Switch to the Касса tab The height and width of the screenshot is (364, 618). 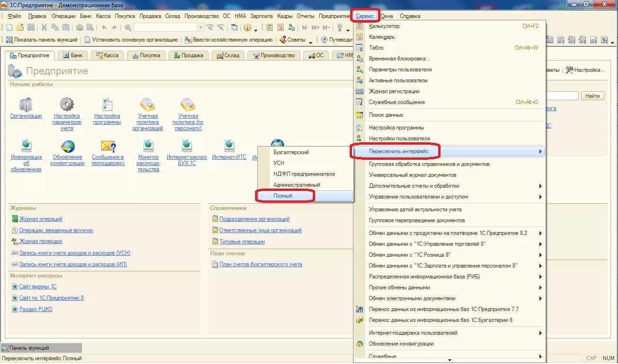click(x=107, y=55)
